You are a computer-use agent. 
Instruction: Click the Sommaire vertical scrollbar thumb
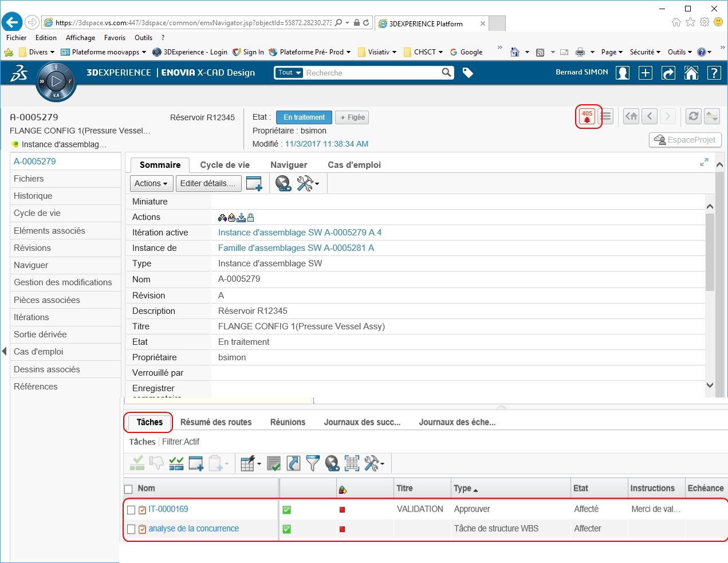(710, 252)
